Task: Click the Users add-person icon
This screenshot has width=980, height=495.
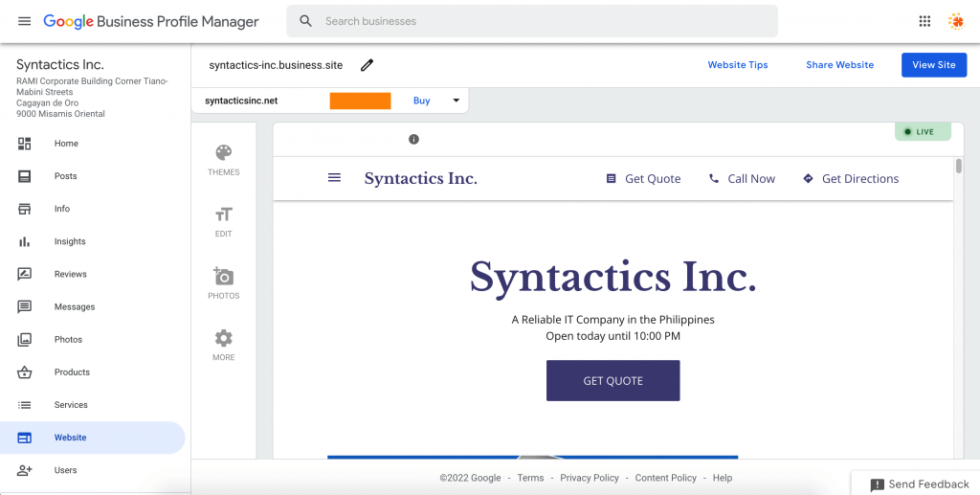Action: 24,471
